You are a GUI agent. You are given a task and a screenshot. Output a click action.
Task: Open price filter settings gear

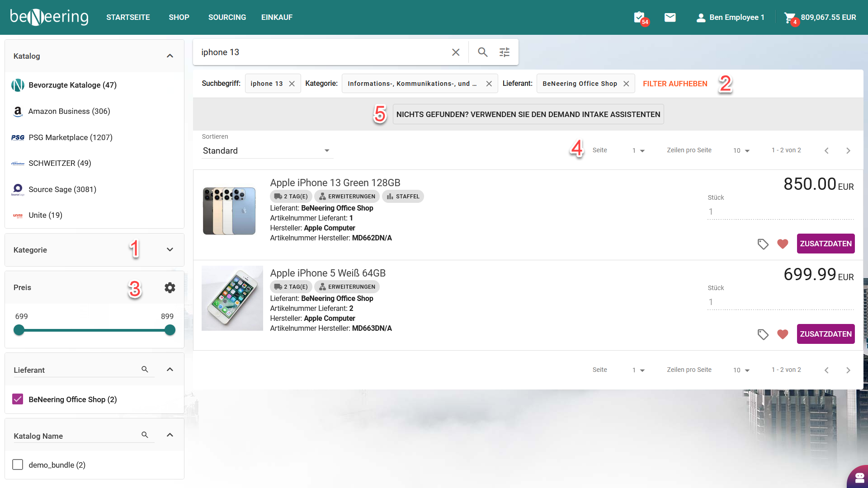(x=170, y=288)
